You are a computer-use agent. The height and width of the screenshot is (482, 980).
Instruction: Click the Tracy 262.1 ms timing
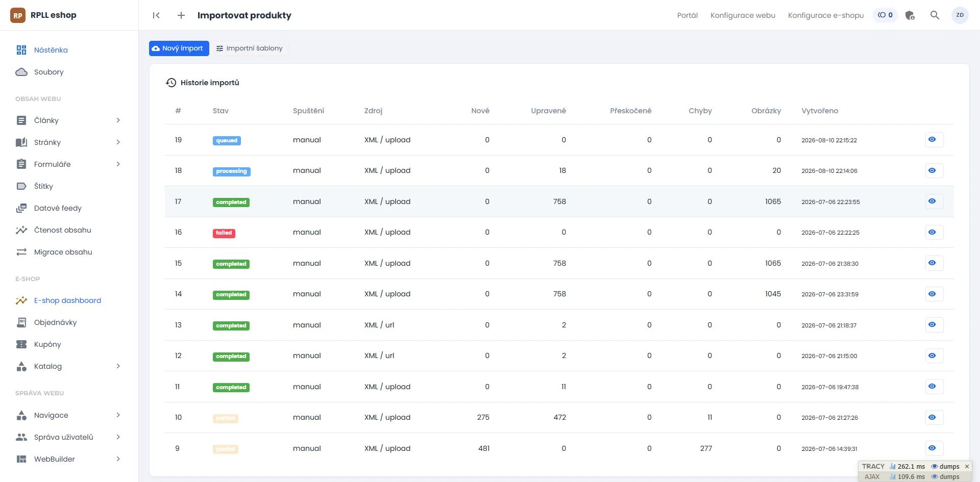tap(907, 467)
